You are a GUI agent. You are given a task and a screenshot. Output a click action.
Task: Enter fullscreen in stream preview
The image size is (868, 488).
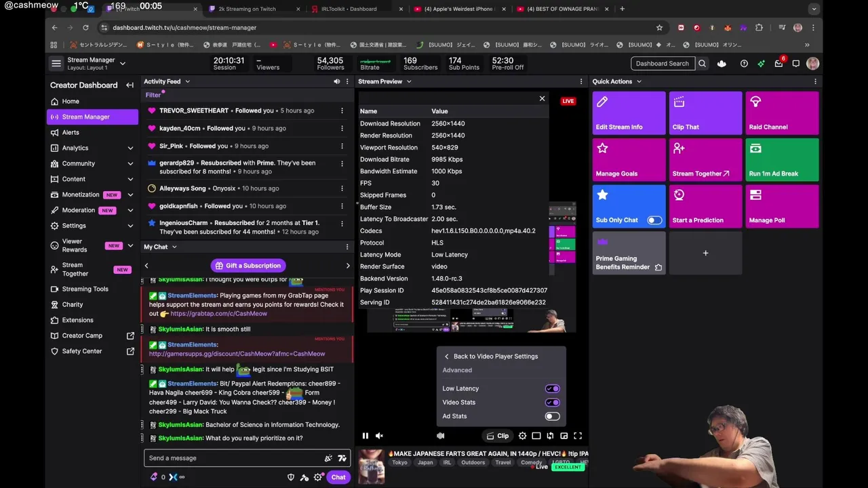[578, 436]
